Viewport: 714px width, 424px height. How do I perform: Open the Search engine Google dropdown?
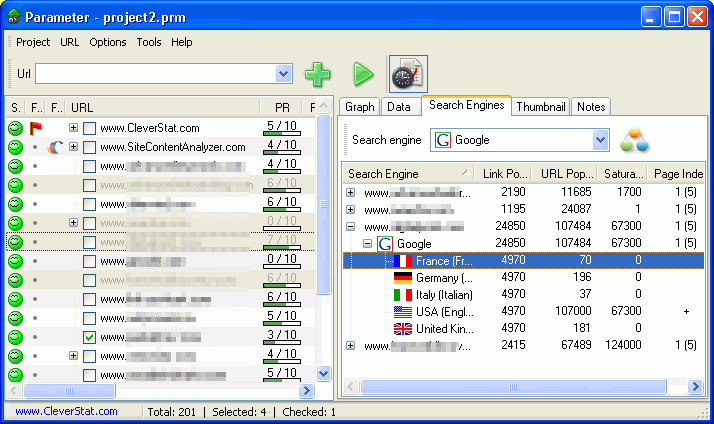click(x=601, y=140)
